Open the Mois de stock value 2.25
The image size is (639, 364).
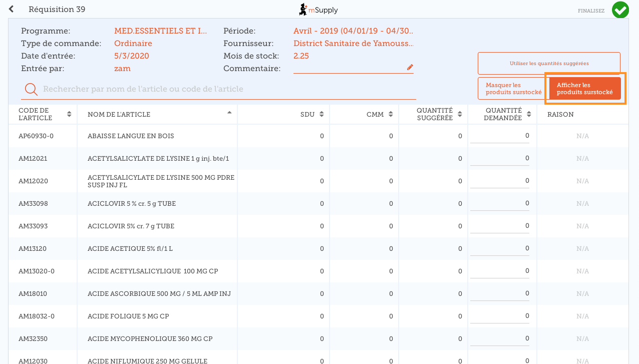pyautogui.click(x=301, y=56)
